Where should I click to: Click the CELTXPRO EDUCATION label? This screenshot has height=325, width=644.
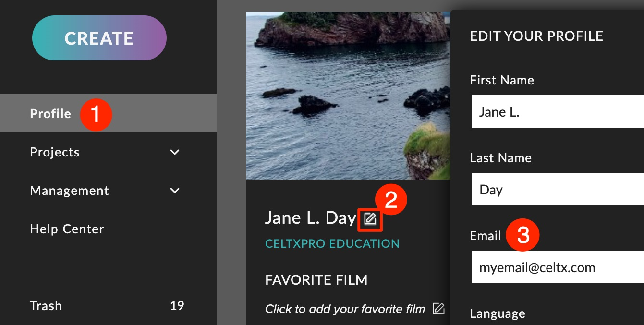(332, 243)
